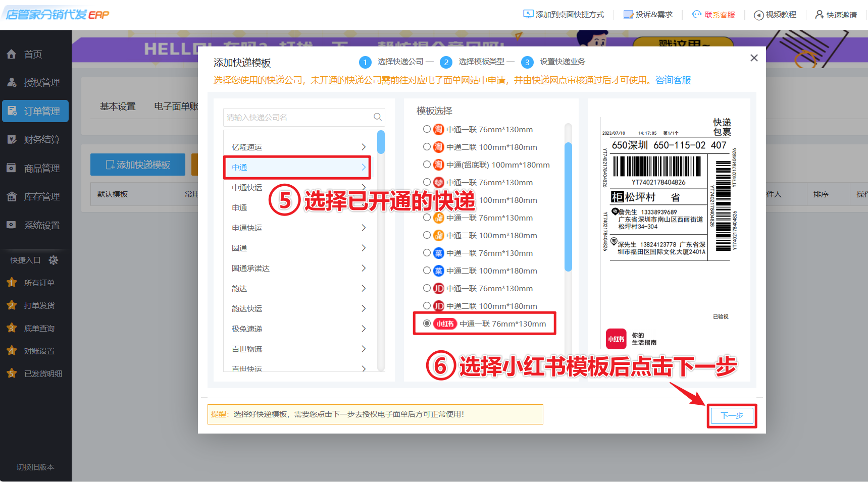Select Cainiao 中通二联 100mm*180mm radio
This screenshot has height=482, width=868.
(x=427, y=271)
